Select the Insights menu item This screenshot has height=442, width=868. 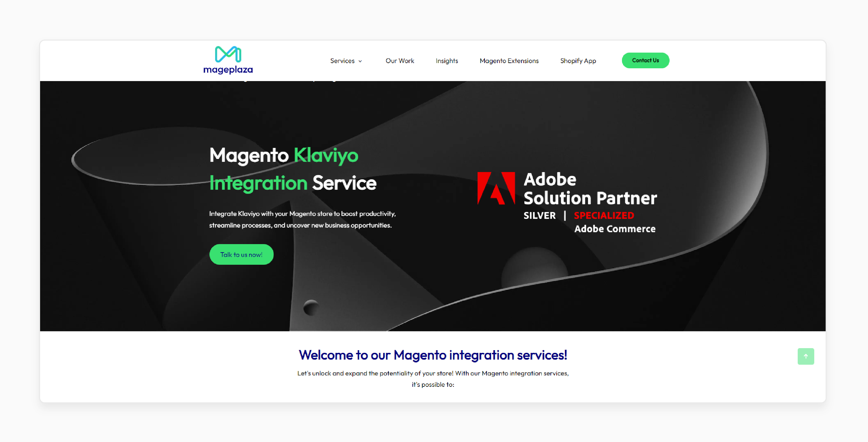(x=447, y=60)
